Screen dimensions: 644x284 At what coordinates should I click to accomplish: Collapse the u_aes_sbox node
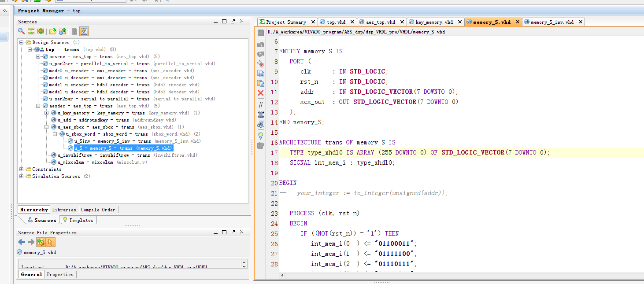point(47,127)
